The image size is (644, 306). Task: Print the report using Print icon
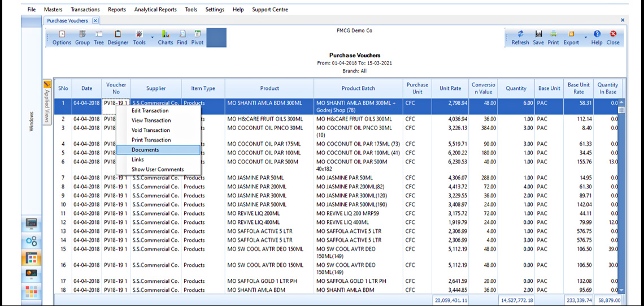pyautogui.click(x=554, y=37)
